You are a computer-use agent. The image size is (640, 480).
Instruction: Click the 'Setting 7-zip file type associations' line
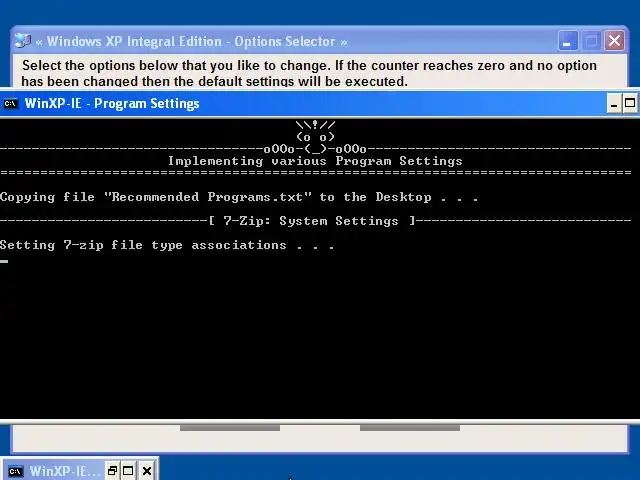click(167, 245)
